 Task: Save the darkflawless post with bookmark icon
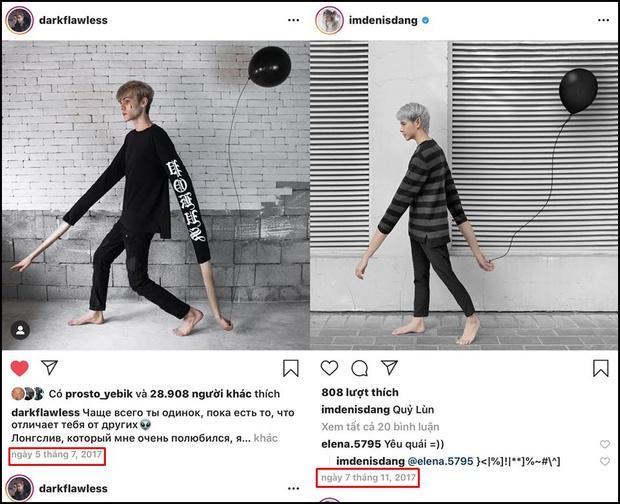click(x=290, y=368)
